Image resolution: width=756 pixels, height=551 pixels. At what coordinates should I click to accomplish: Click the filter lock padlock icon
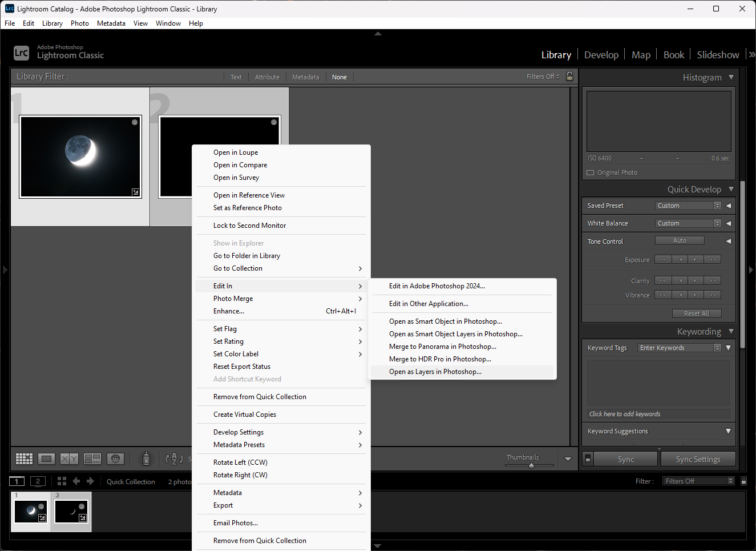coord(569,76)
